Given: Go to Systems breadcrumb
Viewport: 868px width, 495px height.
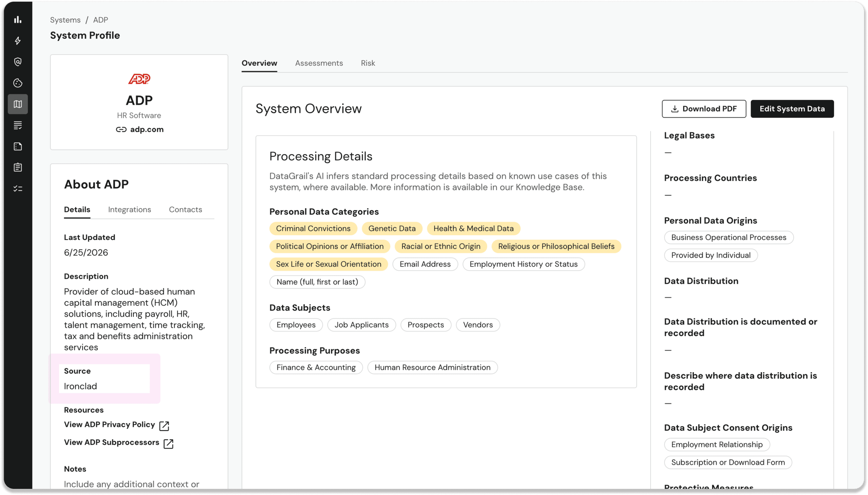Looking at the screenshot, I should pos(65,20).
